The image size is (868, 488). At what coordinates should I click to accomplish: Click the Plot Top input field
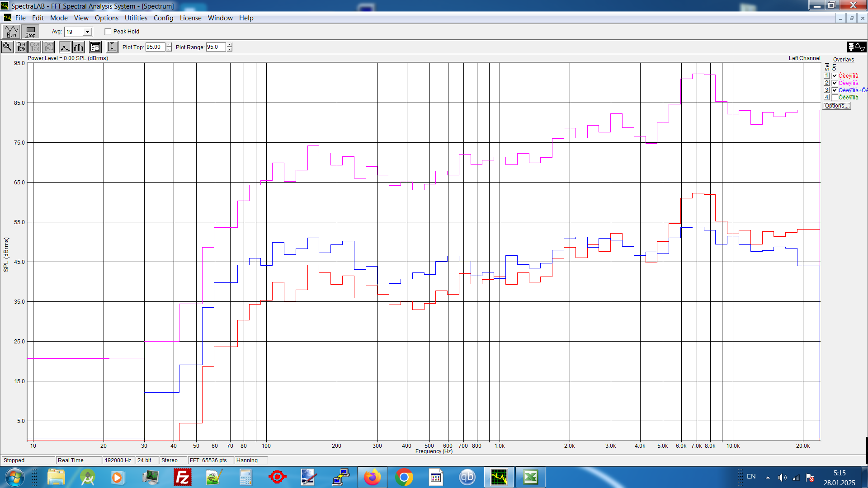tap(155, 47)
